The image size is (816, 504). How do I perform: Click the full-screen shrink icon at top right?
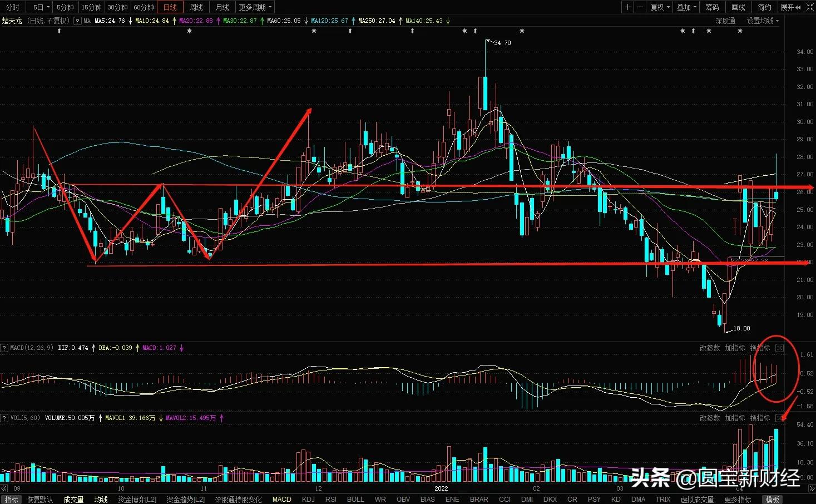810,7
